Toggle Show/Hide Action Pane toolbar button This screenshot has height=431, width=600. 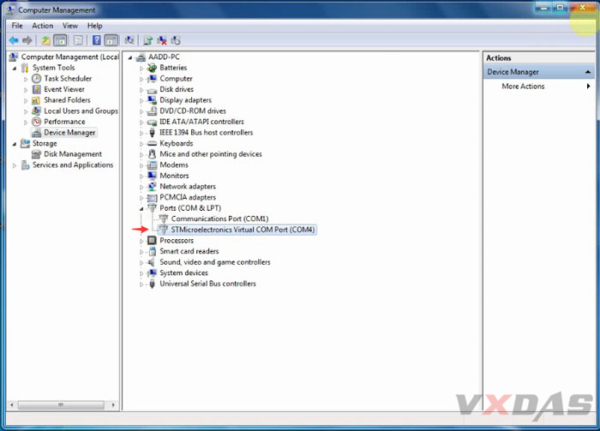[111, 40]
